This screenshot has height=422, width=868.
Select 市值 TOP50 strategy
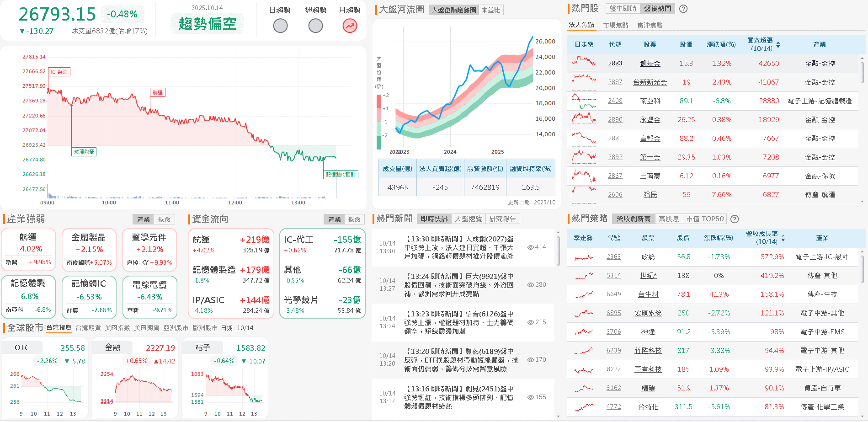705,219
